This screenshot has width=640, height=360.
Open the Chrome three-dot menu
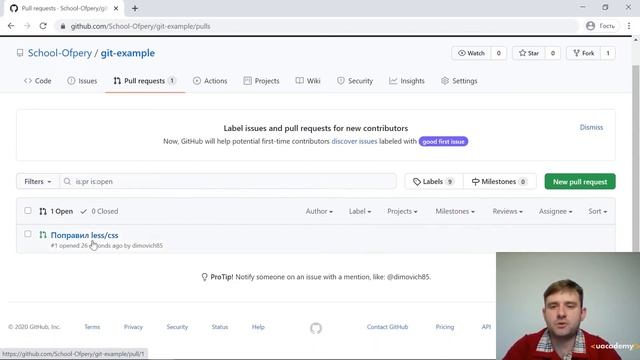(629, 26)
